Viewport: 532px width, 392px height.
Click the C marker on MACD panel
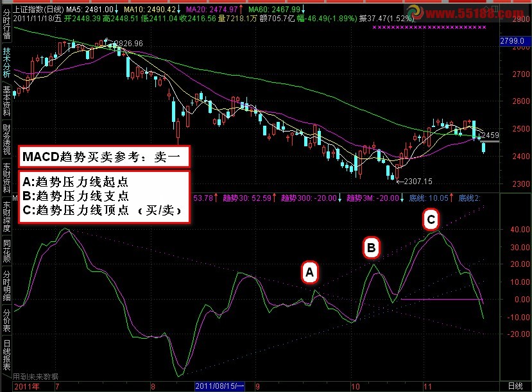point(431,220)
